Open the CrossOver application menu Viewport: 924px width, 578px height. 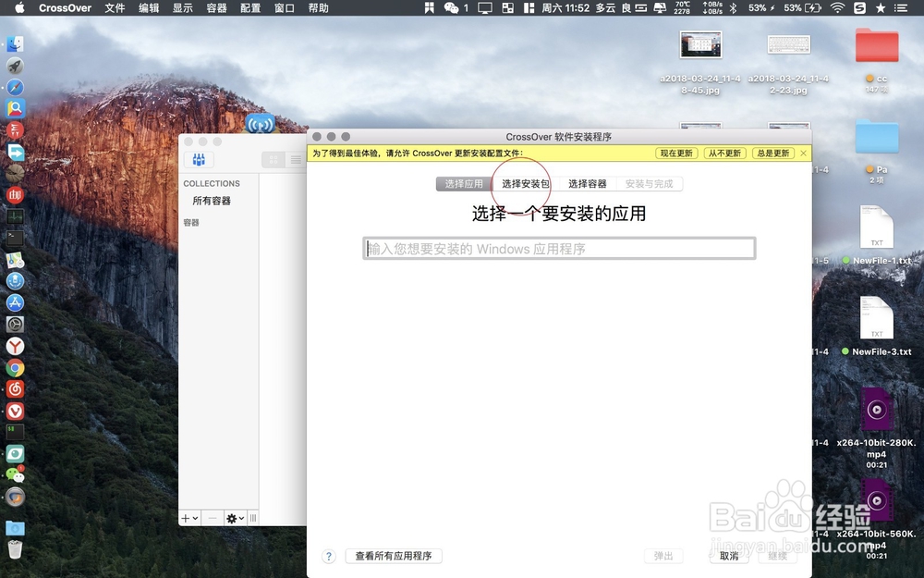[65, 7]
